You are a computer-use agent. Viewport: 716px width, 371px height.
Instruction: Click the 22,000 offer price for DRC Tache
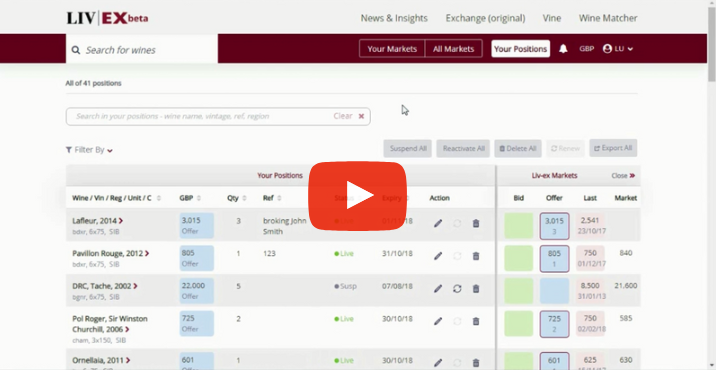196,291
